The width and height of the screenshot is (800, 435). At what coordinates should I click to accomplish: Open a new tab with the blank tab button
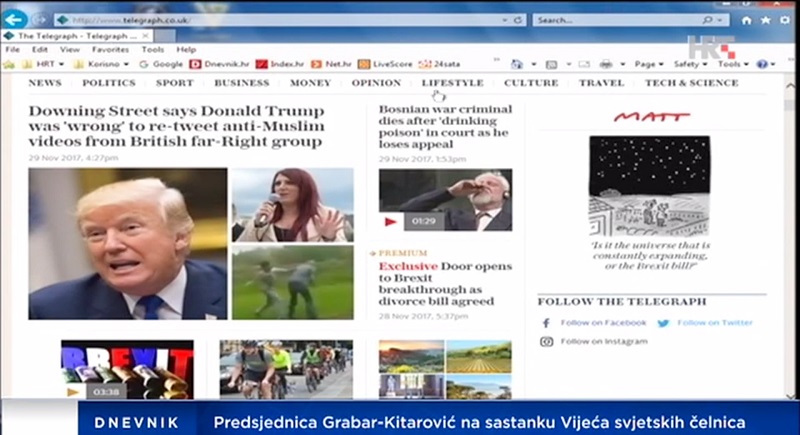[x=165, y=36]
